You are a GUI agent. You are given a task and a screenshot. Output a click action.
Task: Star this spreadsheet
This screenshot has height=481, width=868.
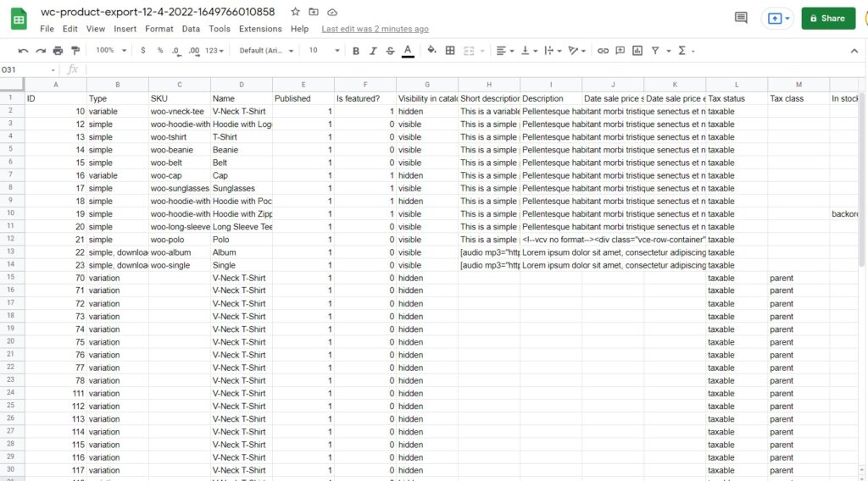(296, 12)
